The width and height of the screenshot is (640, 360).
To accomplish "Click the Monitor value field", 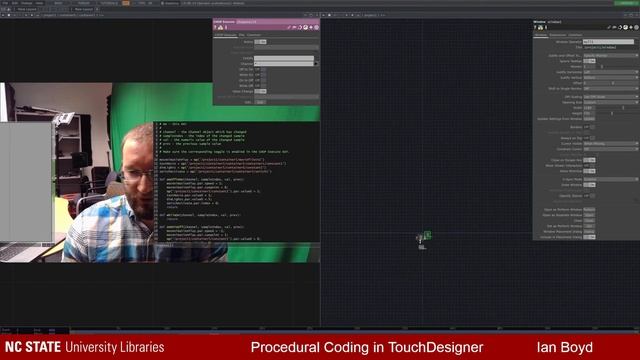I will tap(589, 67).
